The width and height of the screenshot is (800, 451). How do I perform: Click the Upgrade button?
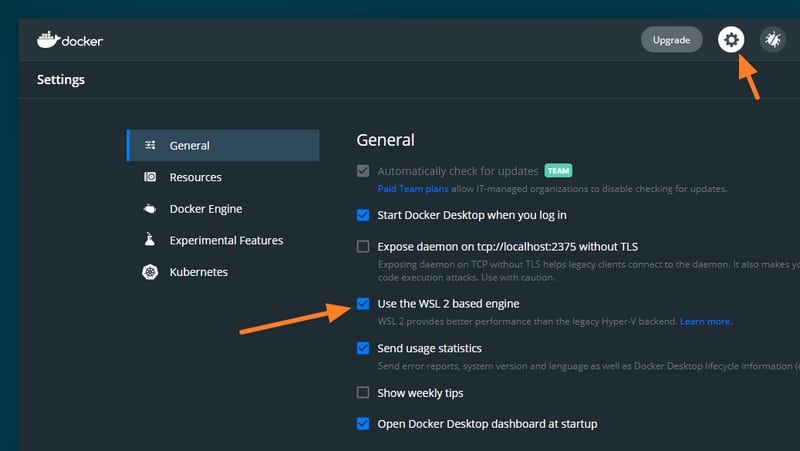pyautogui.click(x=671, y=40)
